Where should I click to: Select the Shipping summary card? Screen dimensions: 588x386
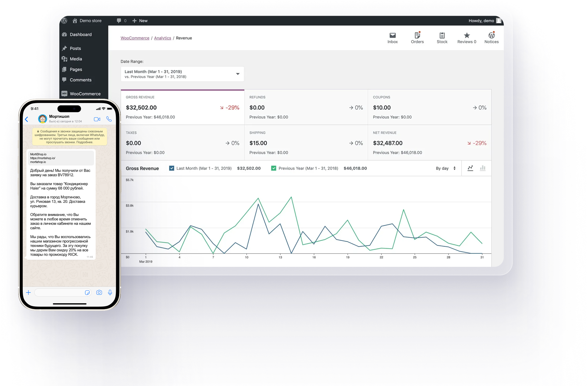coord(306,143)
